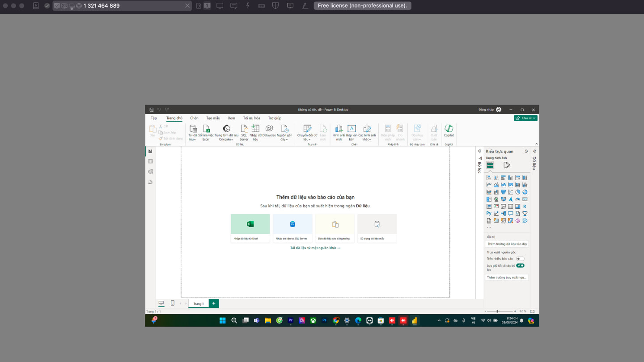
Task: Select the build visual fields tab icon
Action: 490,165
